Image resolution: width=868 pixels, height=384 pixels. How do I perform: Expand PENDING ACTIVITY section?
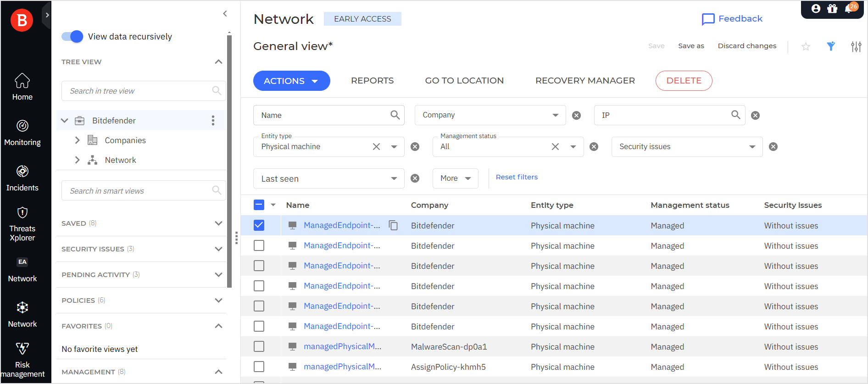[218, 274]
